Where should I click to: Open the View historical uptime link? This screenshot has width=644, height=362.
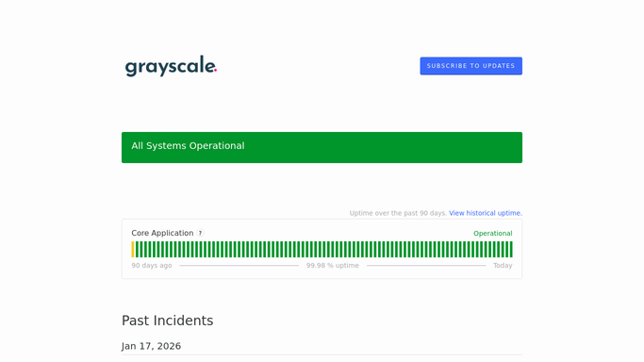tap(486, 213)
